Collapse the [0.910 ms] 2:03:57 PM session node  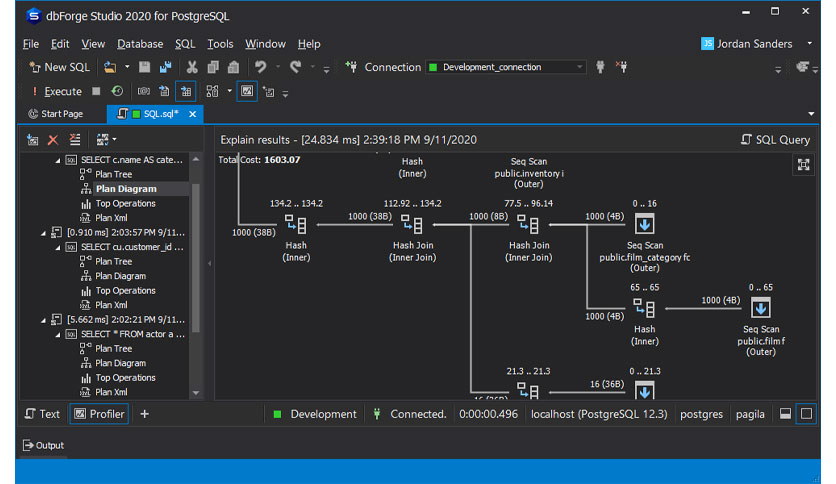[44, 233]
